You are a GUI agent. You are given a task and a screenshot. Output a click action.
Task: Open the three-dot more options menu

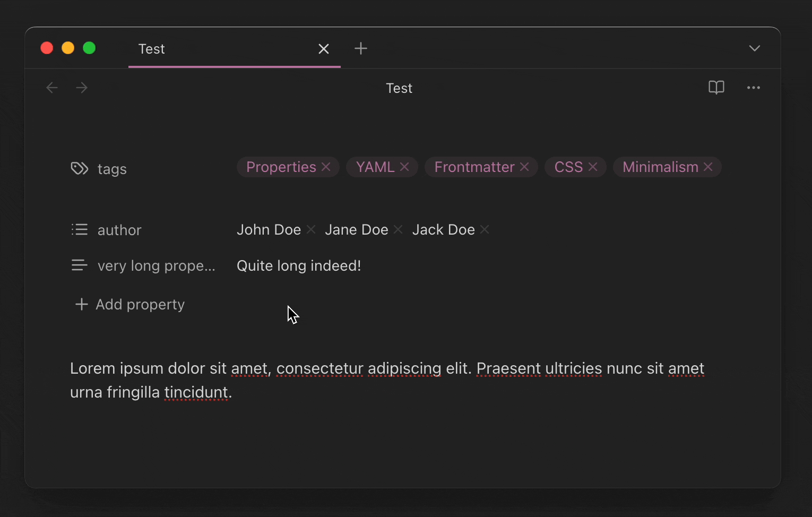(753, 88)
